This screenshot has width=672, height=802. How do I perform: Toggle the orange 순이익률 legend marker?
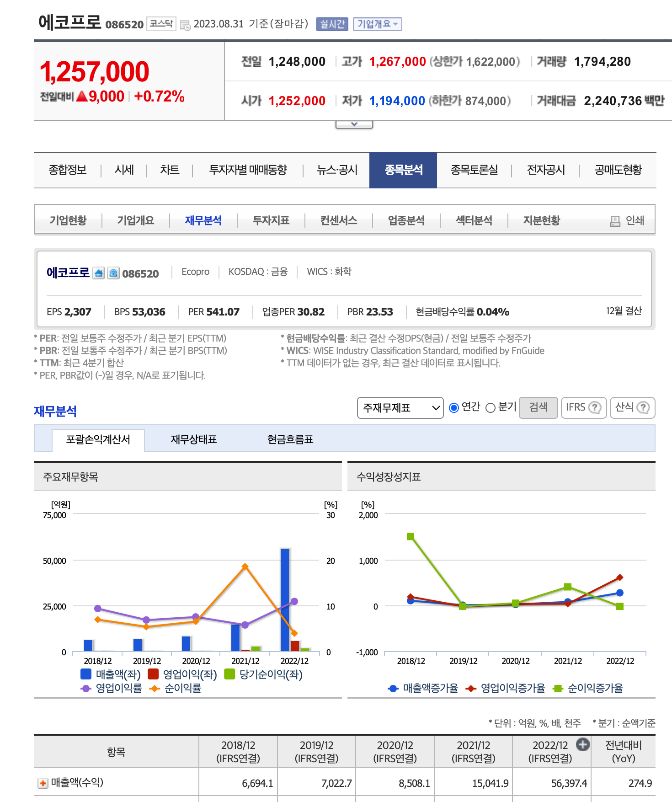155,689
